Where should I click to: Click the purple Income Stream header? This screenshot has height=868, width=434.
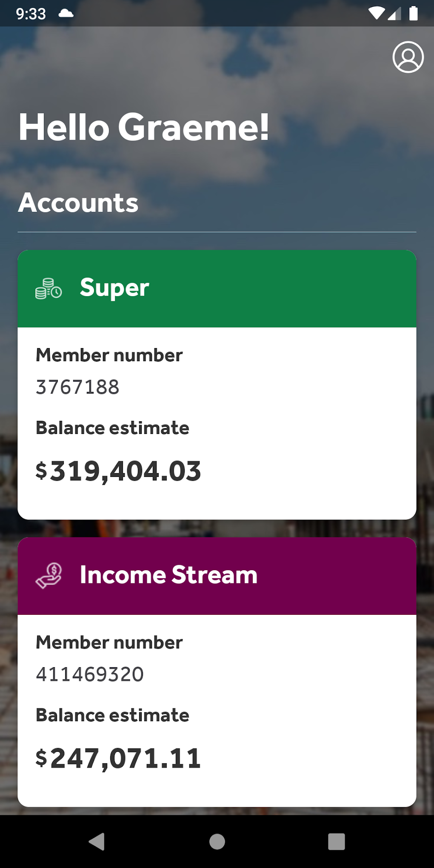(x=217, y=575)
